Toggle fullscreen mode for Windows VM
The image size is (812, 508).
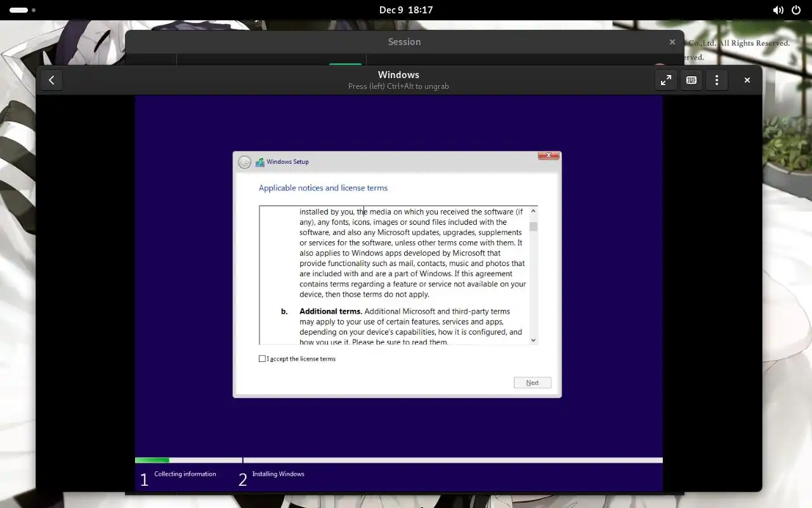pyautogui.click(x=666, y=80)
